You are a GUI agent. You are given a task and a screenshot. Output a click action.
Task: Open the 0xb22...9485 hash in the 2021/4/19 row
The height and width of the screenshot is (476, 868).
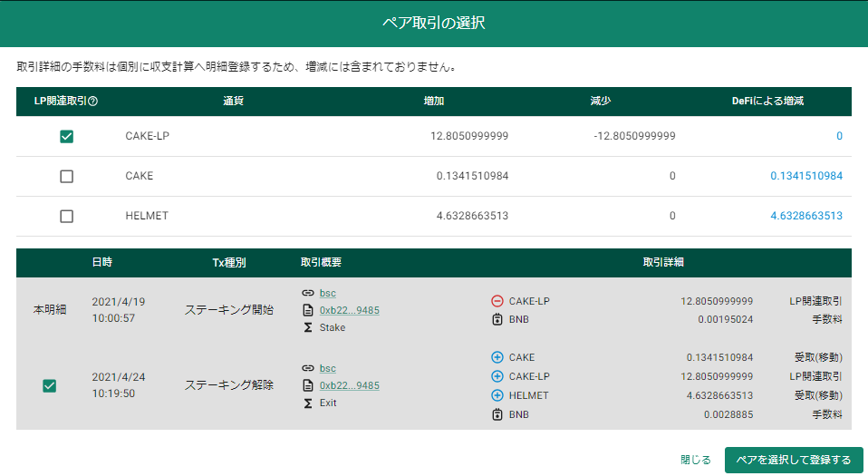pos(350,310)
